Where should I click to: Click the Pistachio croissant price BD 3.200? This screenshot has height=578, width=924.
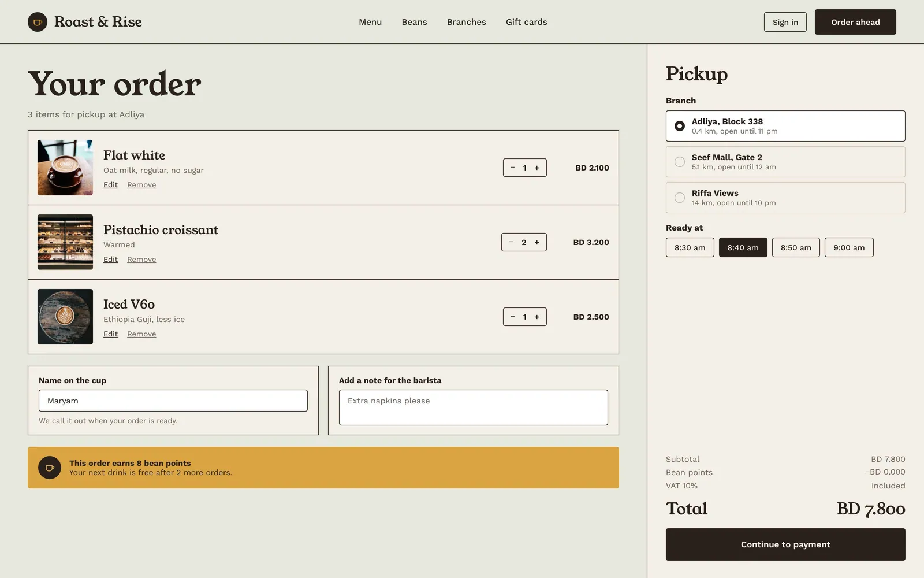[591, 242]
